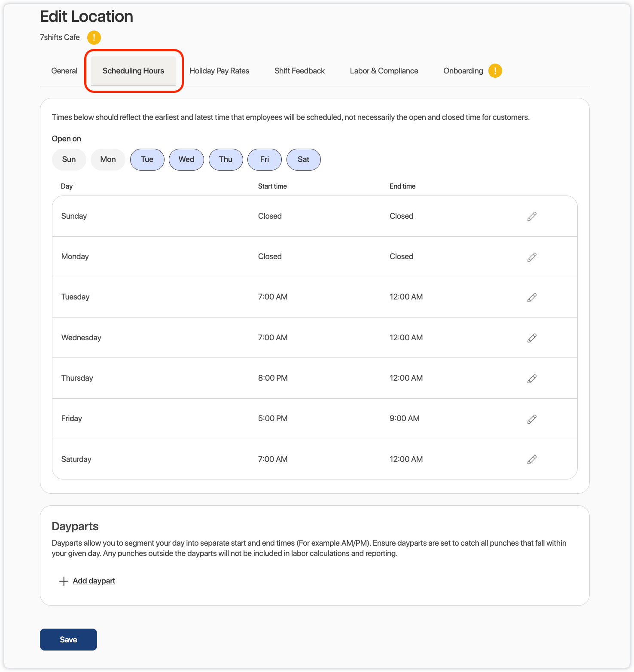This screenshot has width=634, height=672.
Task: Go to the Labor & Compliance tab
Action: coord(384,71)
